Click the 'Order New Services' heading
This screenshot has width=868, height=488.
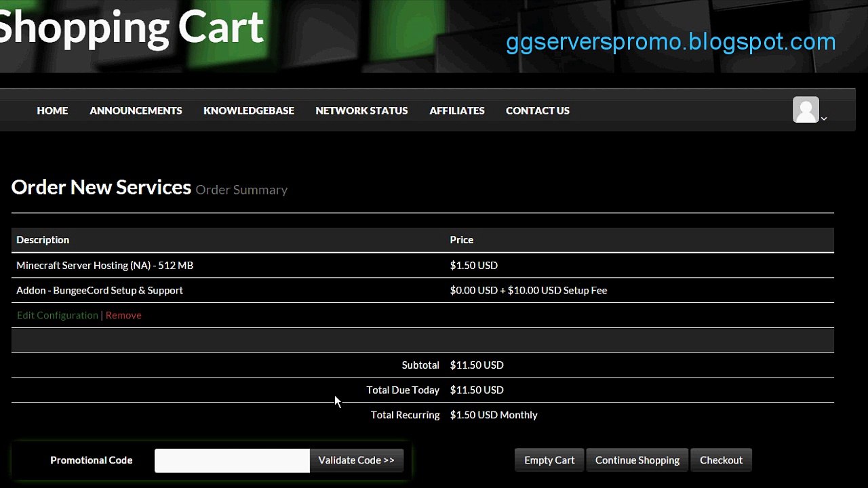coord(101,187)
